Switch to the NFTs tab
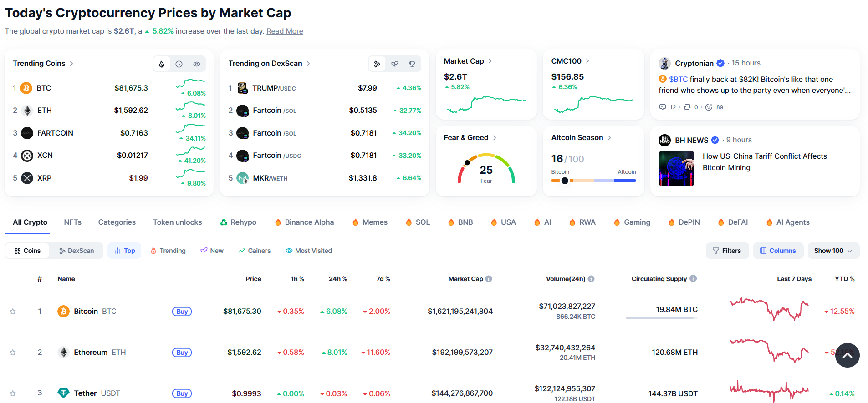This screenshot has height=403, width=868. (x=73, y=222)
